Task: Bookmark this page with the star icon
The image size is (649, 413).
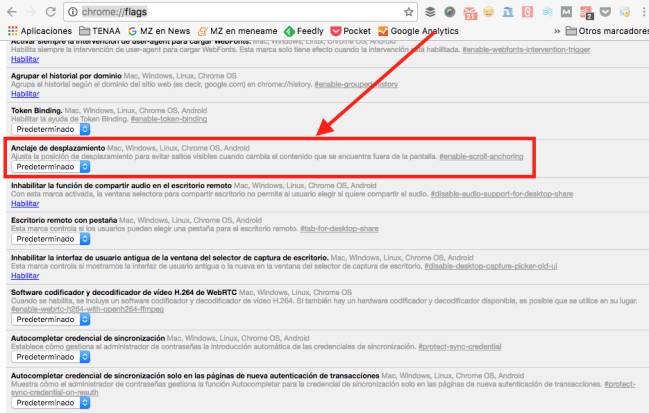Action: tap(409, 12)
